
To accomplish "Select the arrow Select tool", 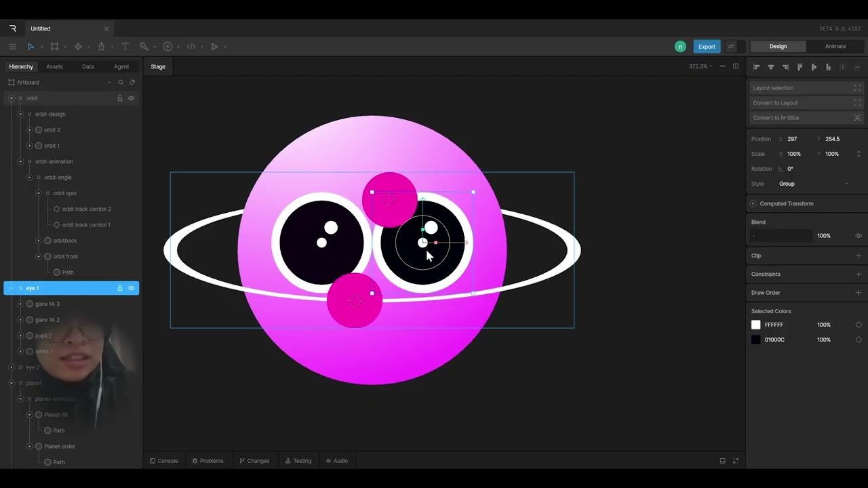I will tap(31, 47).
